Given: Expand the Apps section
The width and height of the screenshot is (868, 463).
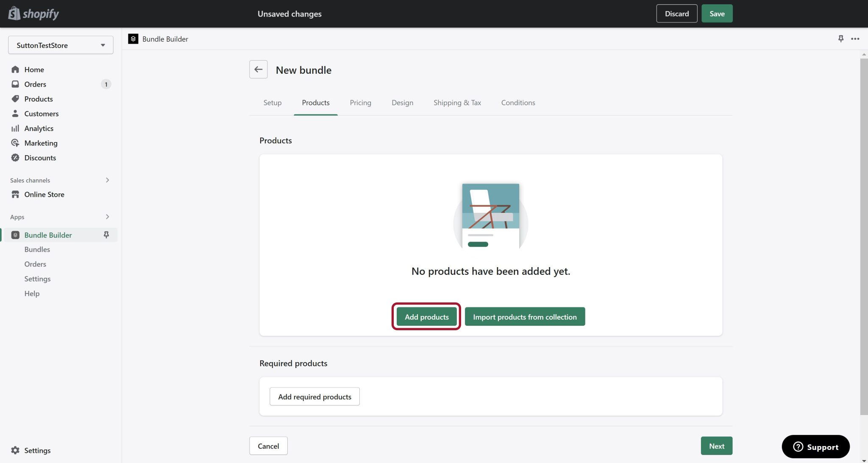Looking at the screenshot, I should [108, 217].
